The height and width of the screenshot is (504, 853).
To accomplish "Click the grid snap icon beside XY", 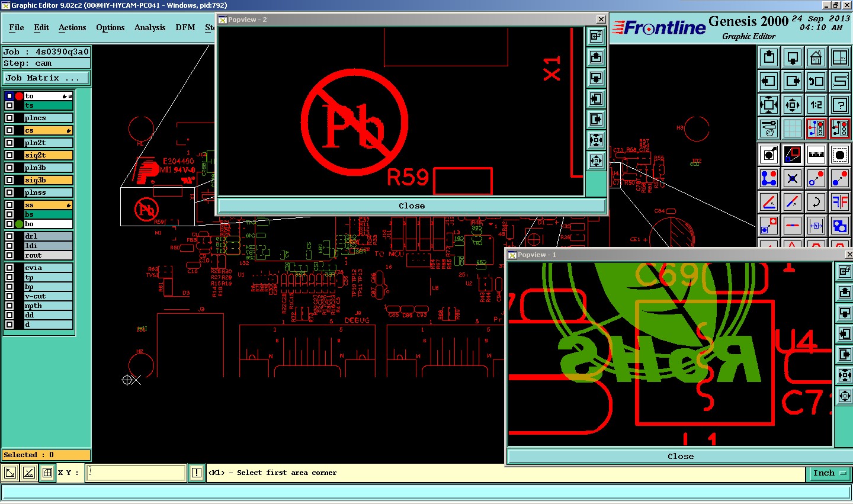I will click(x=47, y=473).
